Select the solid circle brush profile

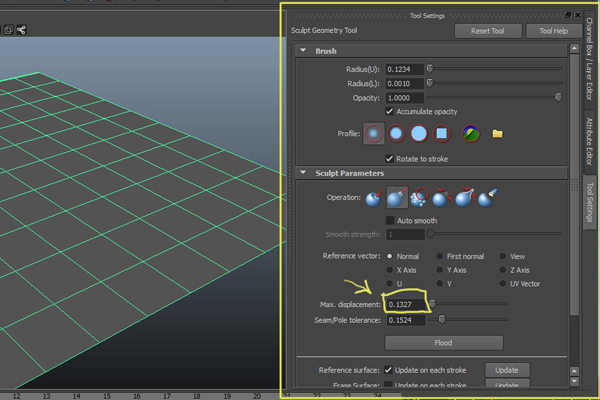click(419, 134)
